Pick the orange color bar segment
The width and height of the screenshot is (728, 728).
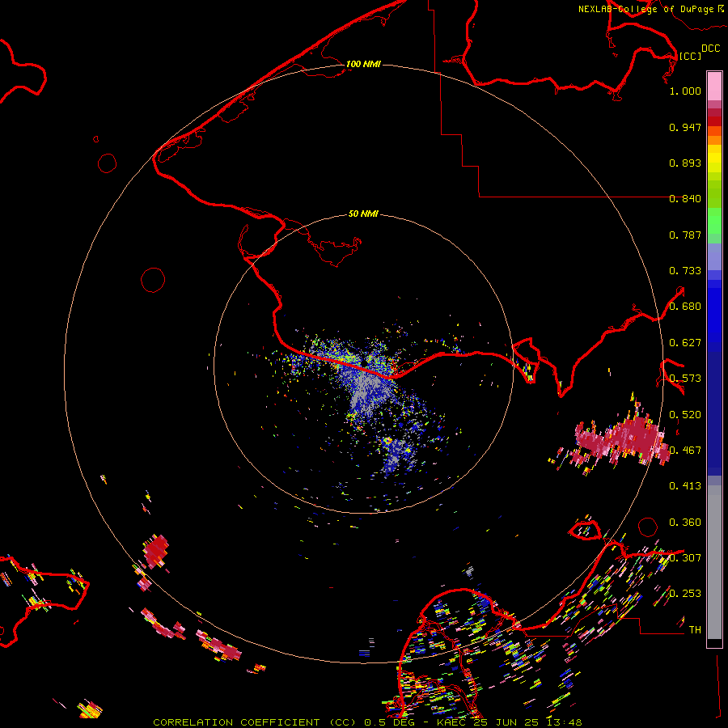click(x=714, y=140)
